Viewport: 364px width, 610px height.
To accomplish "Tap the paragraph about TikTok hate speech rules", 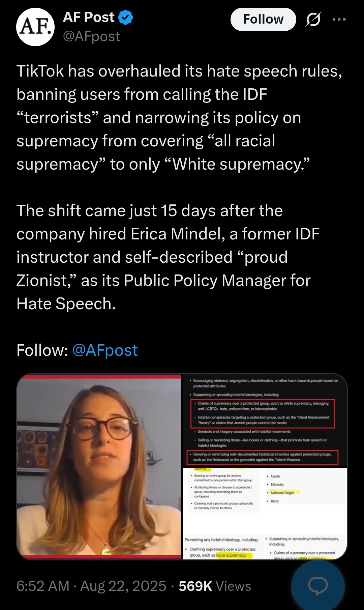I will pos(180,118).
